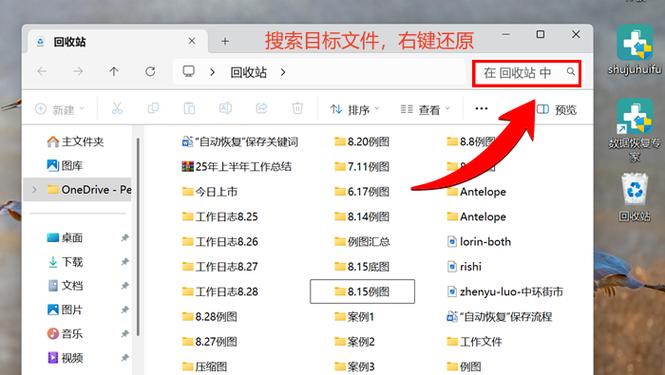
Task: Select folder 8.28例图
Action: click(x=210, y=316)
